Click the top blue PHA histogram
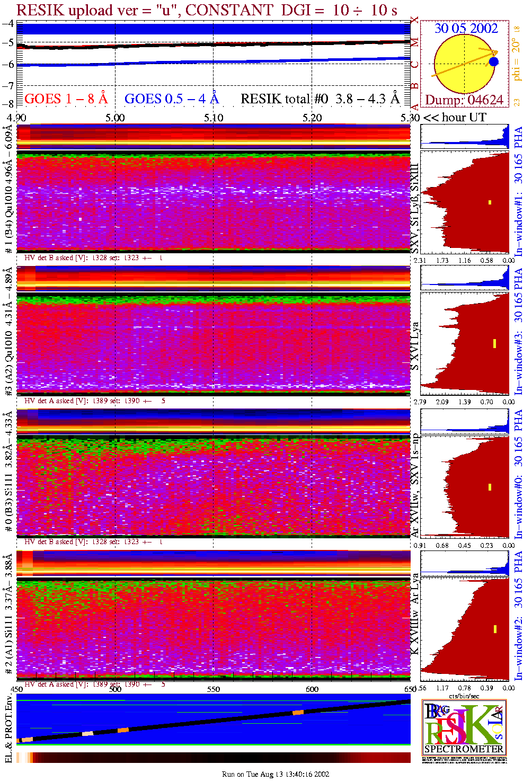This screenshot has width=532, height=782. point(465,137)
